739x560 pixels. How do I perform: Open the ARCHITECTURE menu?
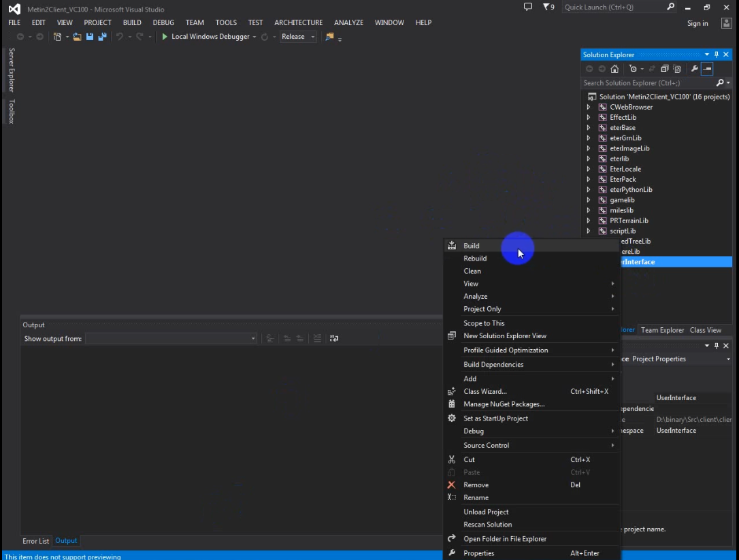tap(298, 22)
